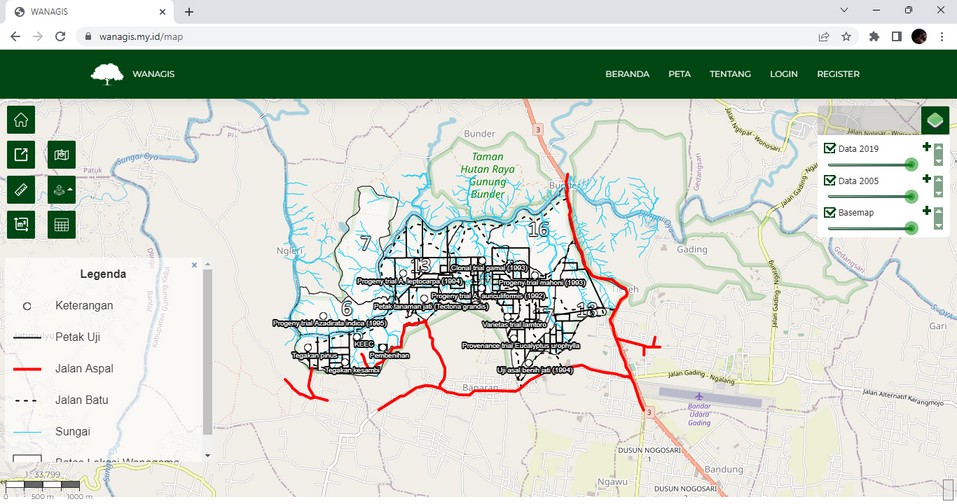Viewport: 957px width, 504px height.
Task: Select the ruler distance measure tool
Action: point(21,190)
